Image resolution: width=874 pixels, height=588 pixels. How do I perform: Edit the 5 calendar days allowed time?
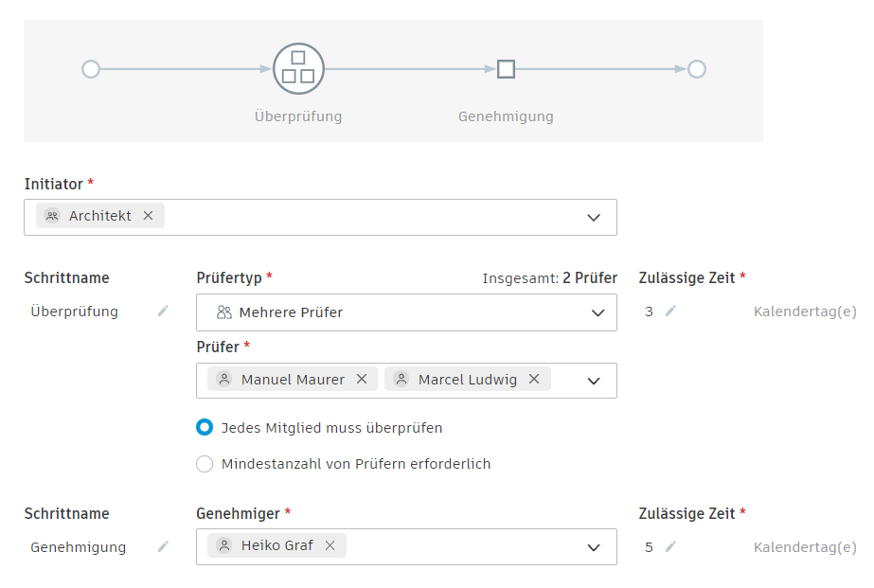[x=670, y=546]
